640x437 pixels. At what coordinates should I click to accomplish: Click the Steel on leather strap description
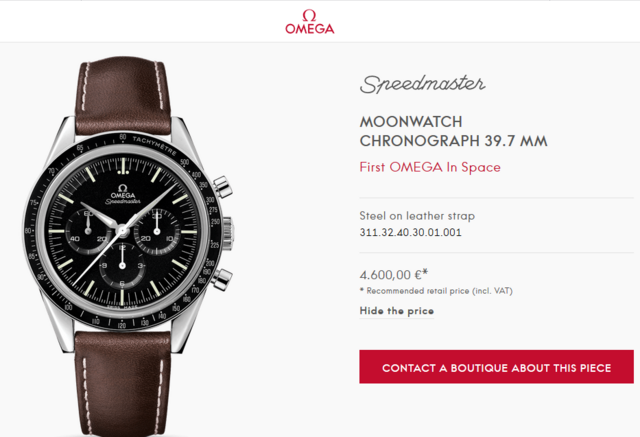pyautogui.click(x=417, y=216)
